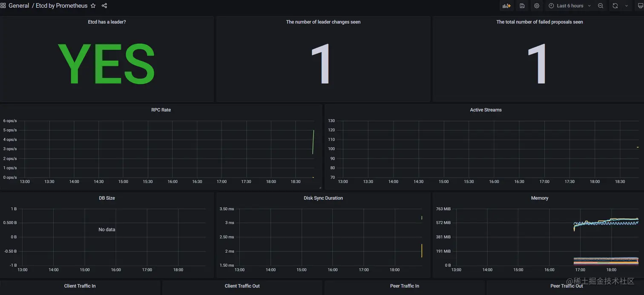This screenshot has height=295, width=644.
Task: Click the leader changes value 1
Action: (321, 64)
